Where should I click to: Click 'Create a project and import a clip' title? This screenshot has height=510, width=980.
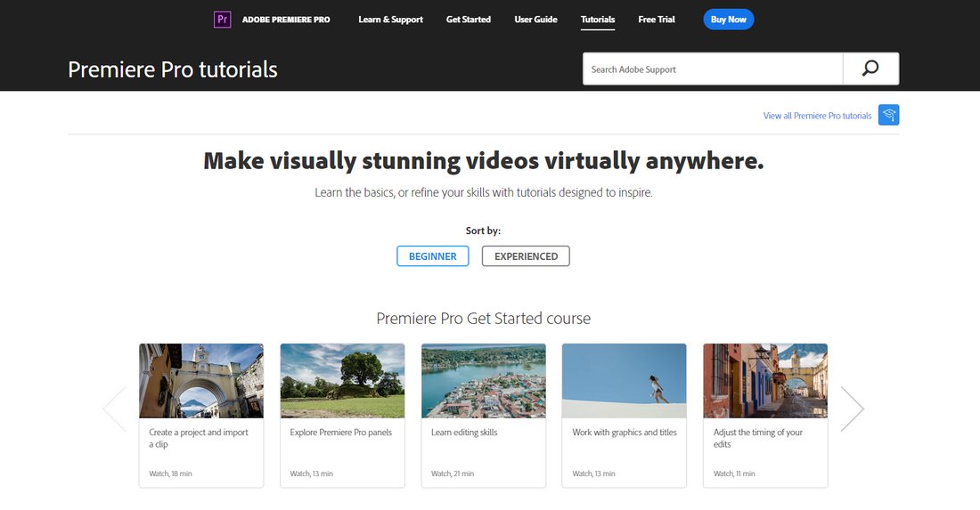click(198, 438)
